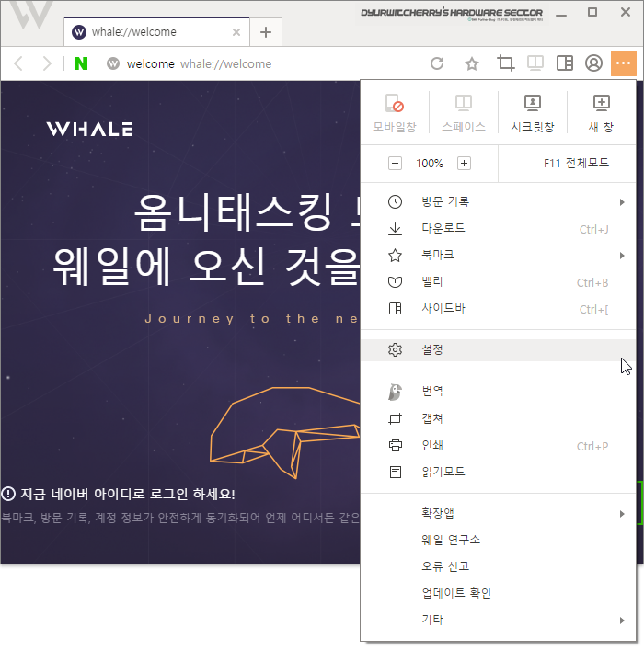Viewport: 644px width, 650px height.
Task: Reload the page with refresh icon
Action: click(x=437, y=63)
